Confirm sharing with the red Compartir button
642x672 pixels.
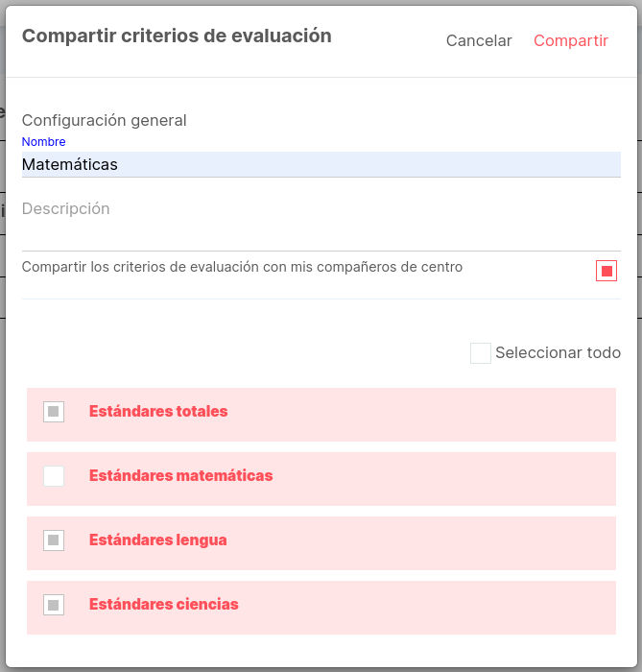pyautogui.click(x=570, y=40)
